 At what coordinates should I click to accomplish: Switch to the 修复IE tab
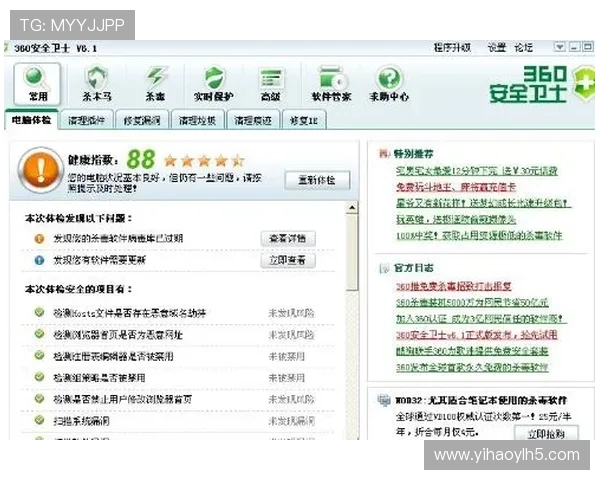pyautogui.click(x=304, y=121)
